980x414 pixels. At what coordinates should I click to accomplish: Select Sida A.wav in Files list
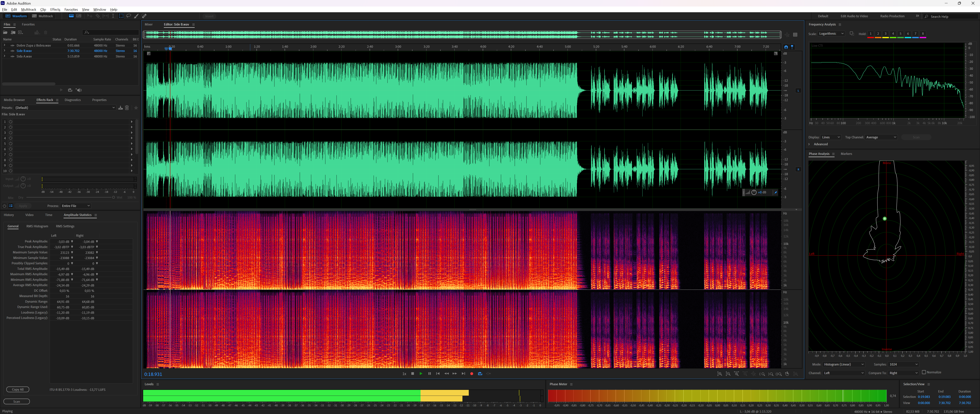(x=24, y=56)
